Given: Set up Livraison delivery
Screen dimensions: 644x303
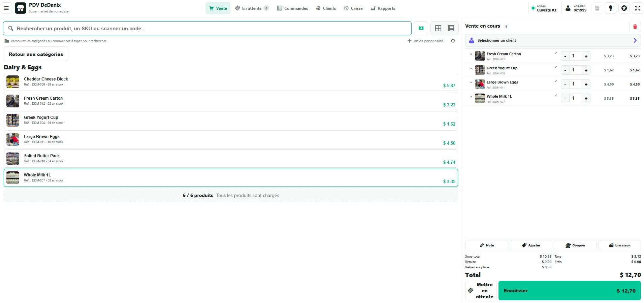Looking at the screenshot, I should coord(619,245).
